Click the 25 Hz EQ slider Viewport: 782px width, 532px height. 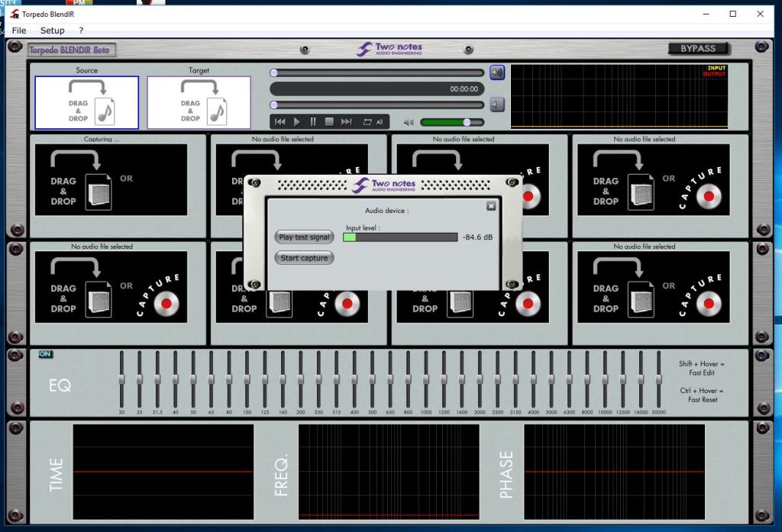point(140,379)
